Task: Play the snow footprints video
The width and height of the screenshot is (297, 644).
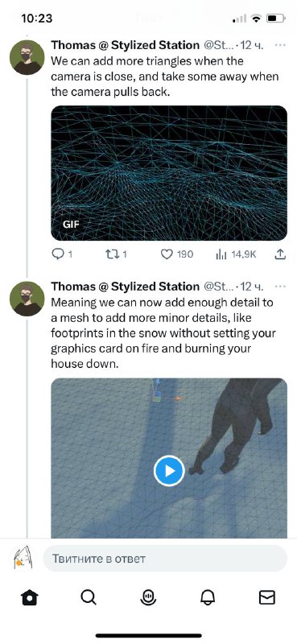Action: coord(169,471)
